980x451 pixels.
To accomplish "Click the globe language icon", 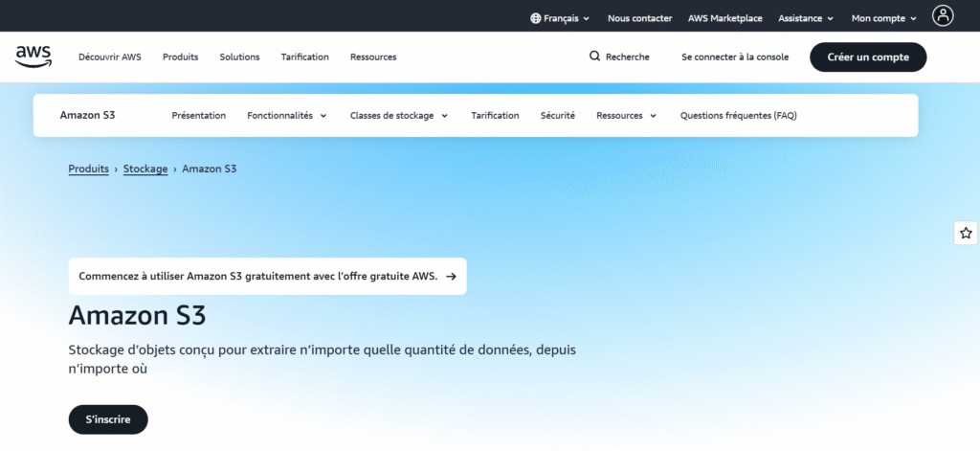I will coord(536,19).
